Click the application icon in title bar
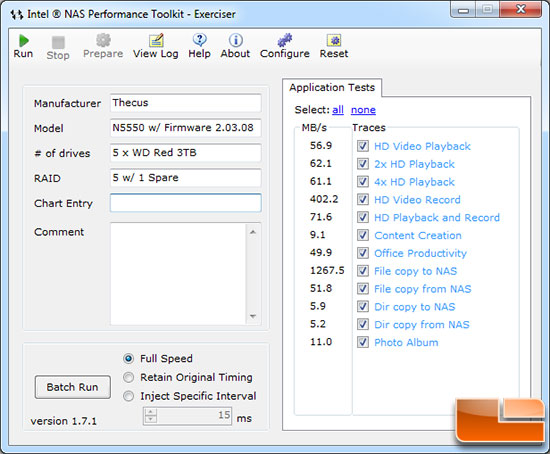Viewport: 550px width, 454px height. [17, 15]
